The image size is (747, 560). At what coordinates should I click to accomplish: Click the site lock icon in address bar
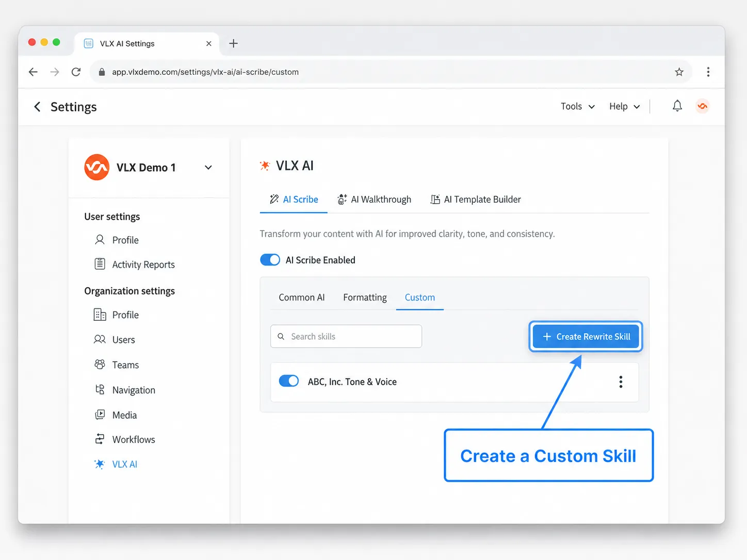tap(102, 72)
